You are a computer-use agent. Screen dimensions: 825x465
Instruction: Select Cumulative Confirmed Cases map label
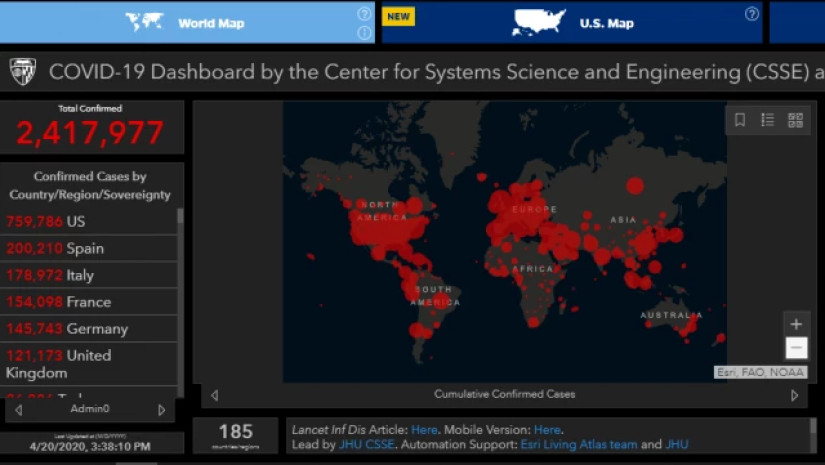point(505,394)
